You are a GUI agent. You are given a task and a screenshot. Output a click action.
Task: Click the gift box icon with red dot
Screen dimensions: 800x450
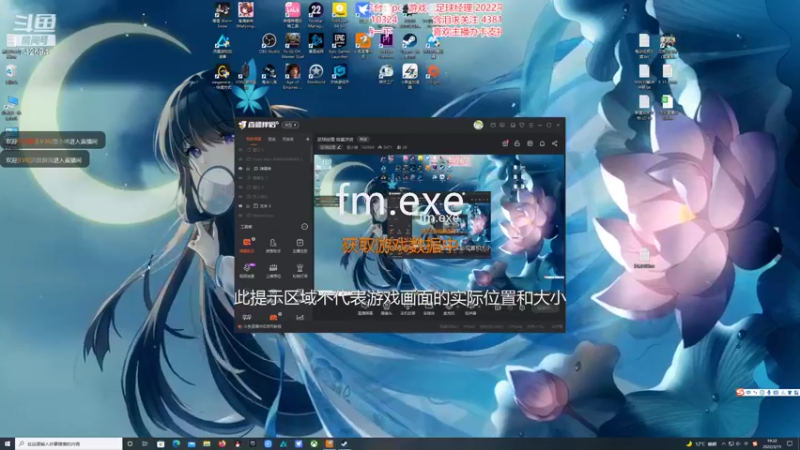[505, 143]
